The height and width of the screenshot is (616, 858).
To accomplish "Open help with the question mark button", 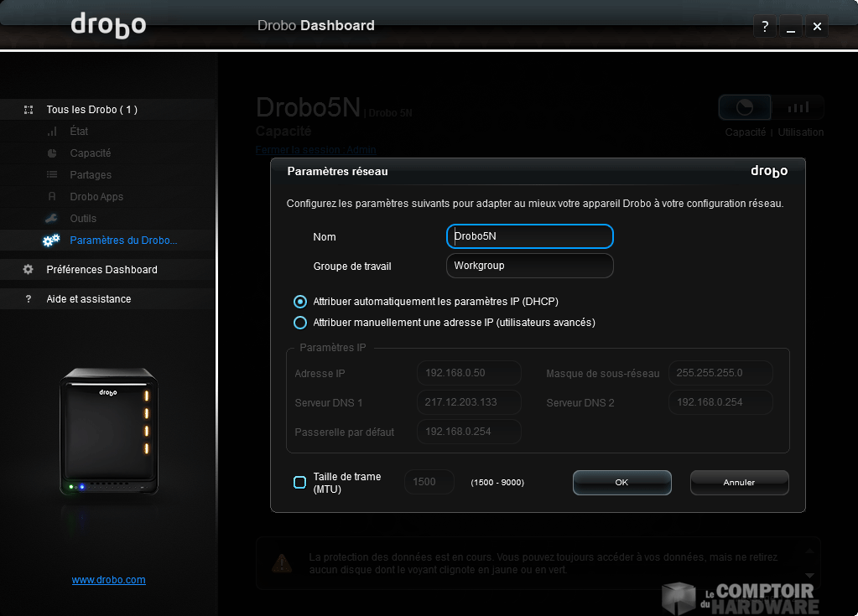I will (x=764, y=27).
